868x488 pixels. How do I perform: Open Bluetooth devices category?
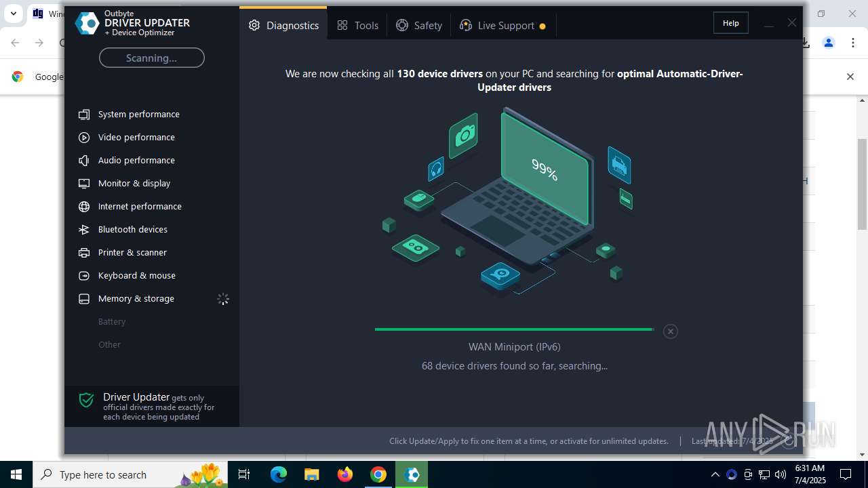click(x=133, y=230)
